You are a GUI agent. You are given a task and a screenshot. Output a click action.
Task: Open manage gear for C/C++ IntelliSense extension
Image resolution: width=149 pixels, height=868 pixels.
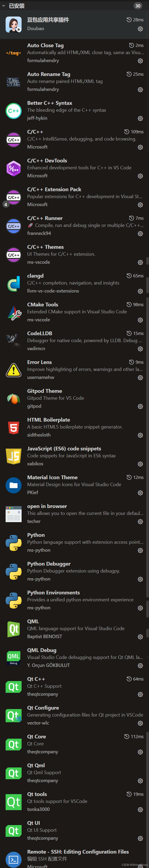(x=140, y=147)
